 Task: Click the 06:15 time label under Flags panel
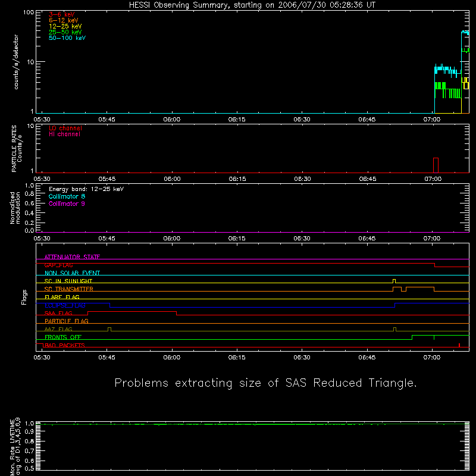click(237, 358)
